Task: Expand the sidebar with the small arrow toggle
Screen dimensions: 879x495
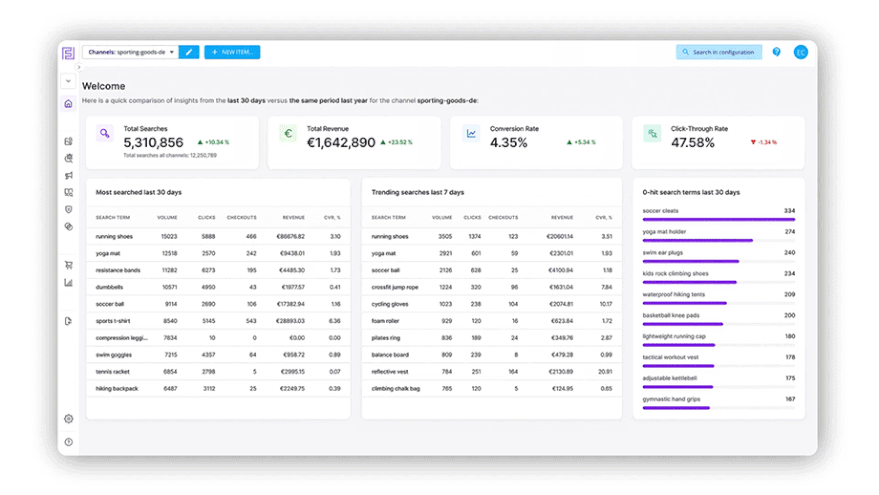Action: [x=78, y=67]
